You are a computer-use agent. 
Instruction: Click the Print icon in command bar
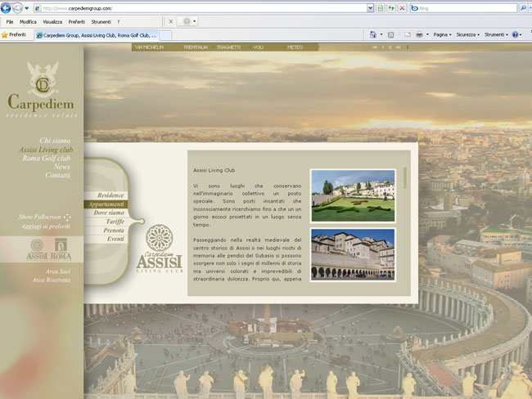[x=420, y=34]
